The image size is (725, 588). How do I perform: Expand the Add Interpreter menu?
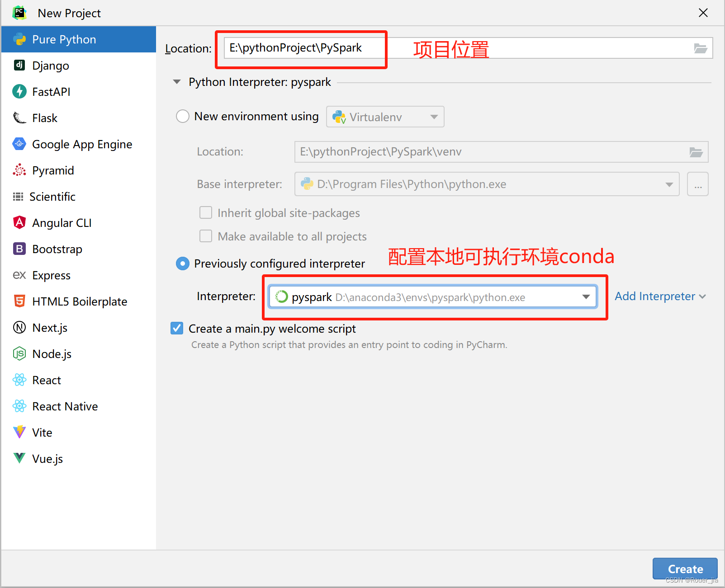click(660, 296)
